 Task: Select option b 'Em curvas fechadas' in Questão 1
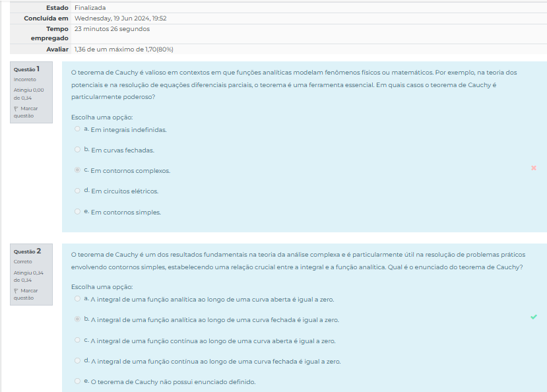77,149
